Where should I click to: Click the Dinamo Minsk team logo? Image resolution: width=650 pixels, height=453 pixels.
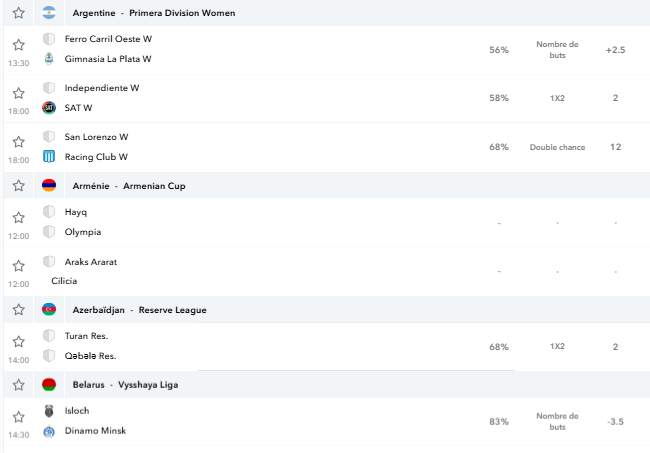[x=49, y=431]
